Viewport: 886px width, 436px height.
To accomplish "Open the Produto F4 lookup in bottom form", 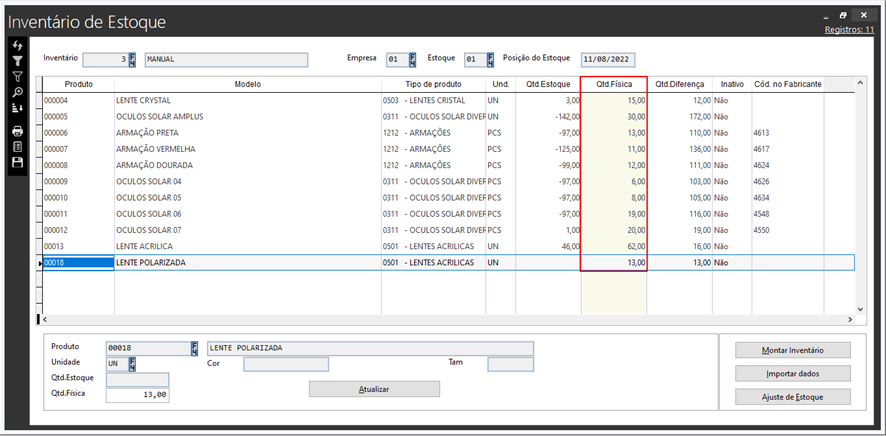I will (194, 348).
